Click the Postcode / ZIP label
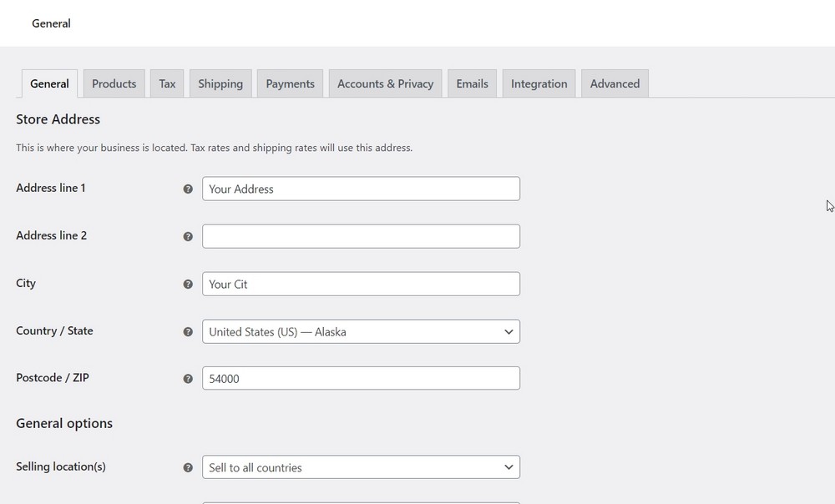The height and width of the screenshot is (504, 835). [52, 377]
